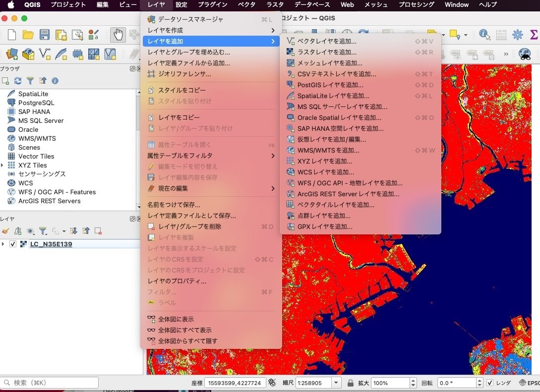Select ベクタレイヤを追加... from submenu
The width and height of the screenshot is (540, 392).
[x=360, y=41]
